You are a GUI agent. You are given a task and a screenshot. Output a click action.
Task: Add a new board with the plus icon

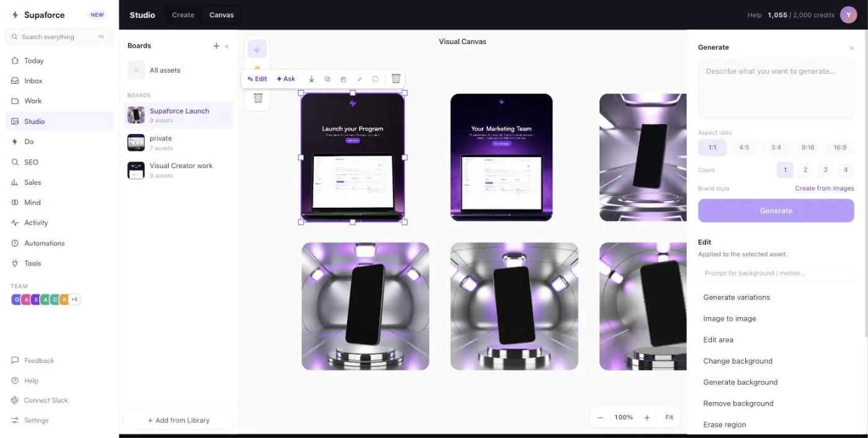coord(216,46)
